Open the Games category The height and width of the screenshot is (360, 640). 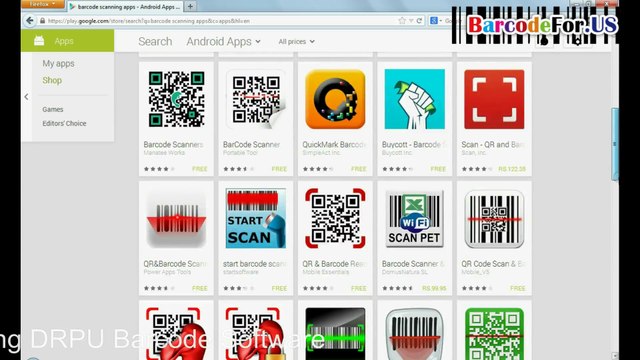53,109
